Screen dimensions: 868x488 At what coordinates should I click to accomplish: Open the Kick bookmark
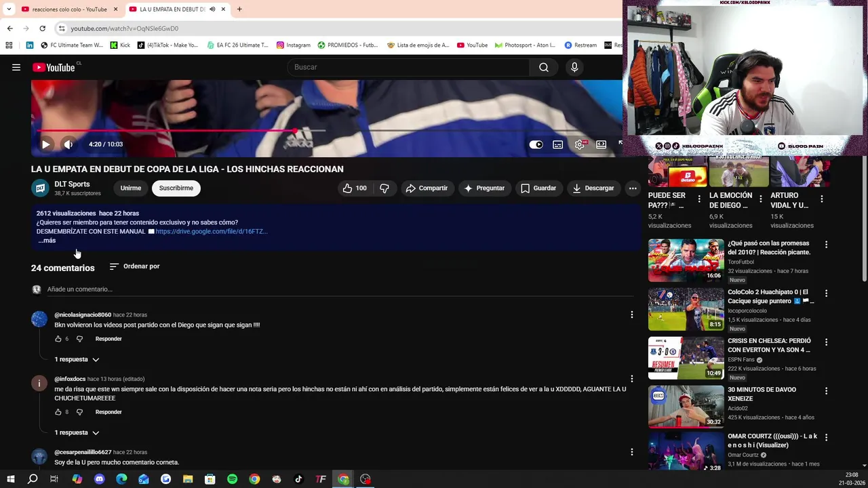click(120, 45)
